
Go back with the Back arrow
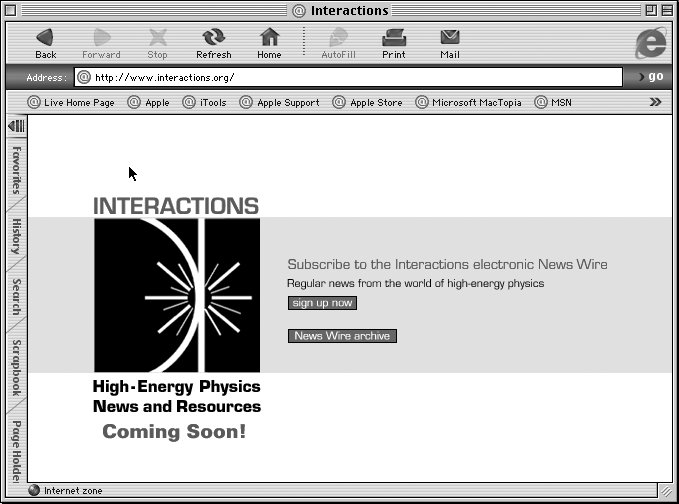click(45, 42)
